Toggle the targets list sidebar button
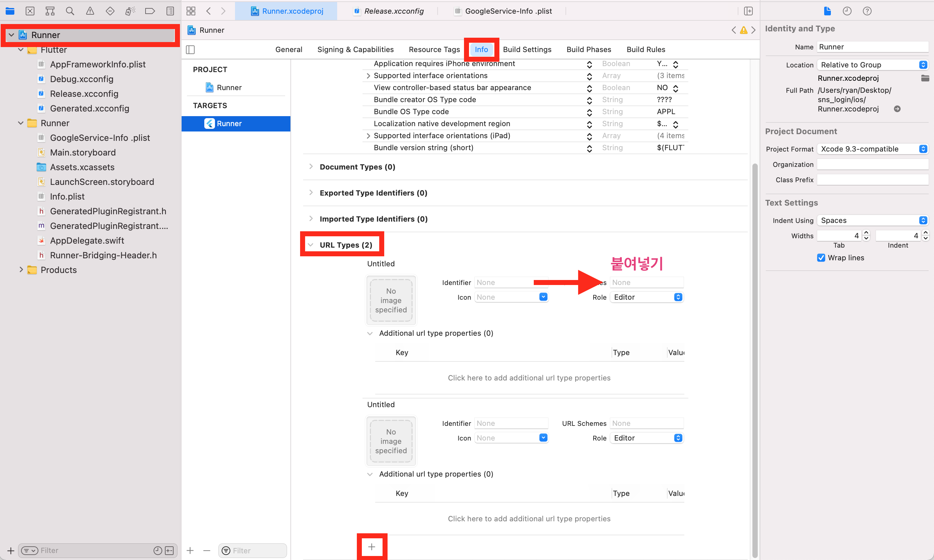This screenshot has width=934, height=560. (191, 49)
